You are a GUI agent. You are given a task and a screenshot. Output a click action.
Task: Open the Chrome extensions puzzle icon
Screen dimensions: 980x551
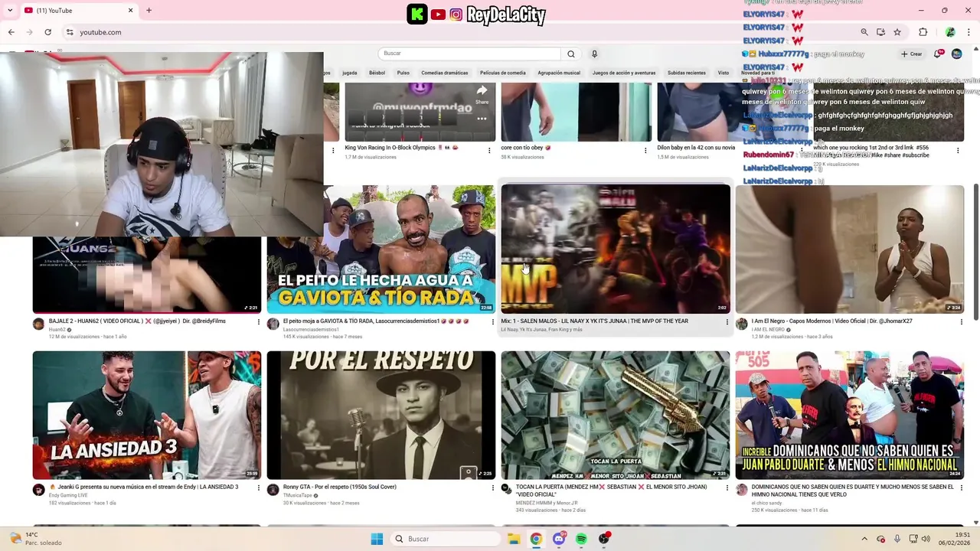click(923, 32)
